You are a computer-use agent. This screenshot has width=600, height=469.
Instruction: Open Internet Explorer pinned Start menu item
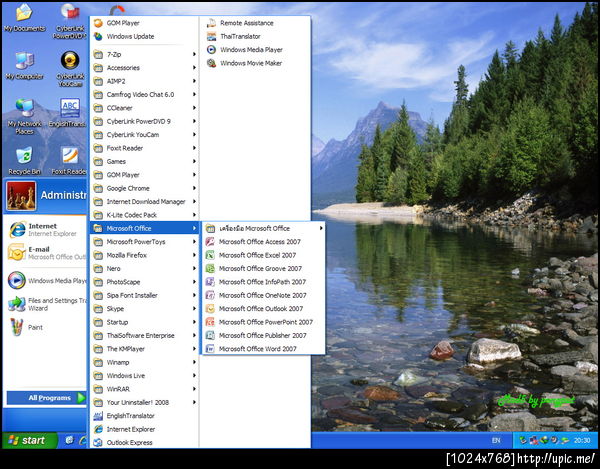point(45,230)
